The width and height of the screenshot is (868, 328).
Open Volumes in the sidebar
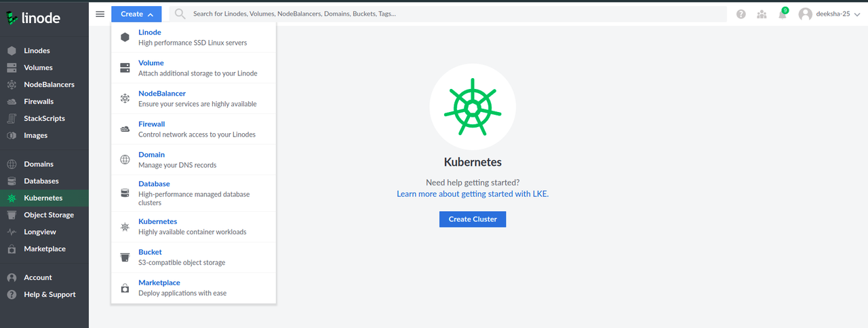coord(44,68)
